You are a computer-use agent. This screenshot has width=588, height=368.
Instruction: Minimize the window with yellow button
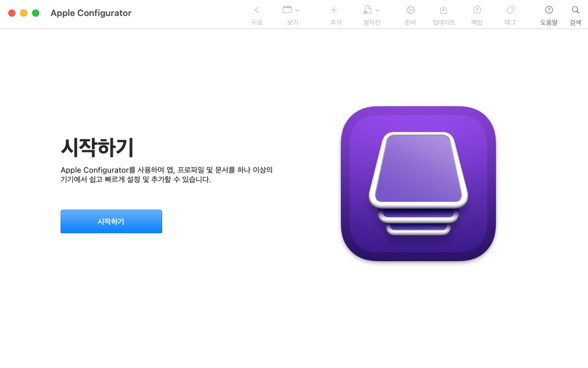tap(24, 13)
